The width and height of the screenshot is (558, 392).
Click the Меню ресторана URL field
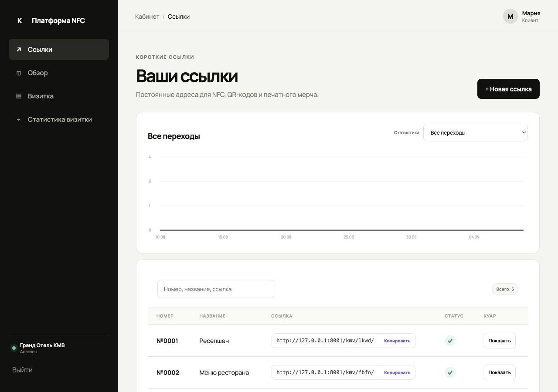click(x=325, y=372)
